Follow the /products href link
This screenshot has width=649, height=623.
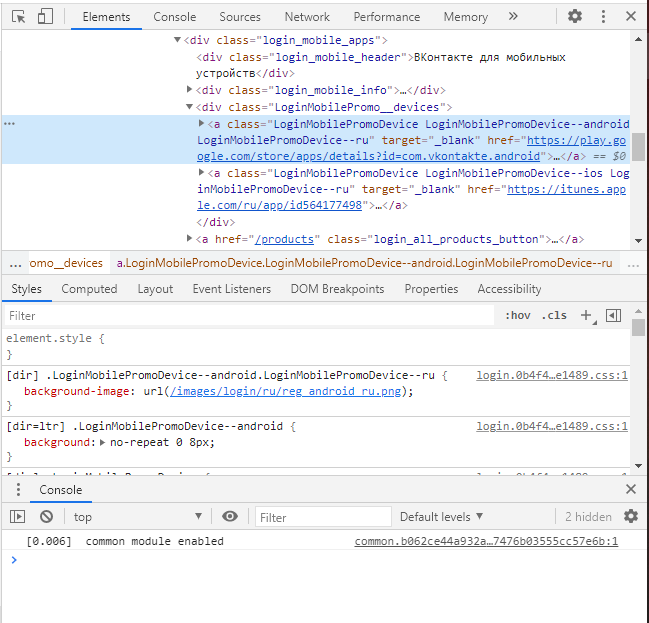pos(284,239)
